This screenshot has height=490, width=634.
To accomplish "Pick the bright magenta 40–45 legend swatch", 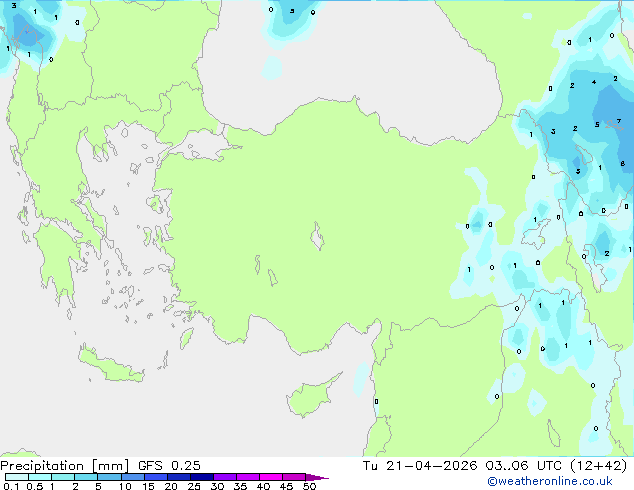I will 271,477.
